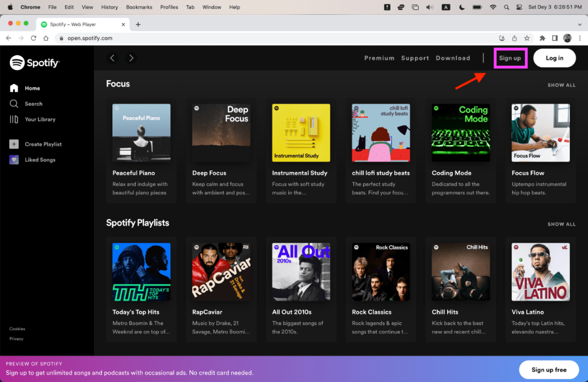The width and height of the screenshot is (588, 382).
Task: Go forward with the right chevron
Action: click(131, 58)
